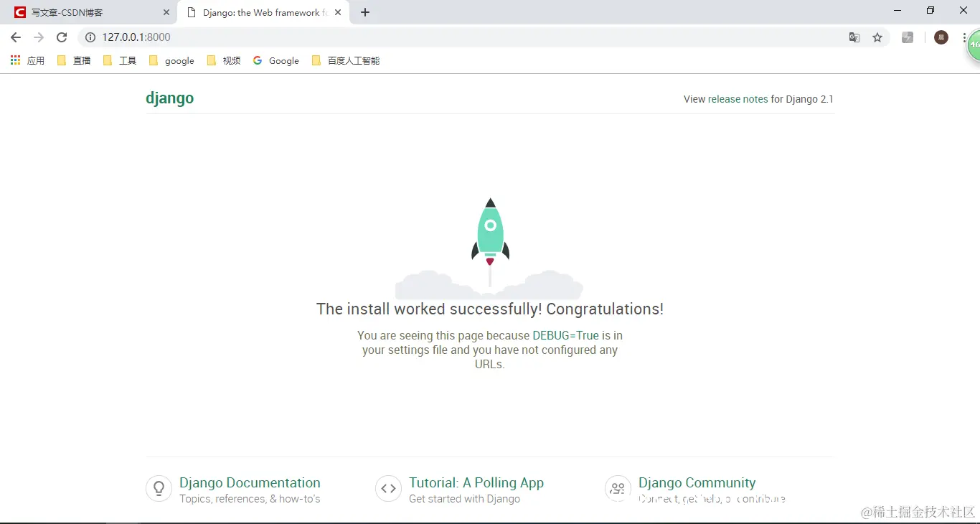Click the text 'Get started with Django'
Screen dimensions: 980x524
point(465,499)
